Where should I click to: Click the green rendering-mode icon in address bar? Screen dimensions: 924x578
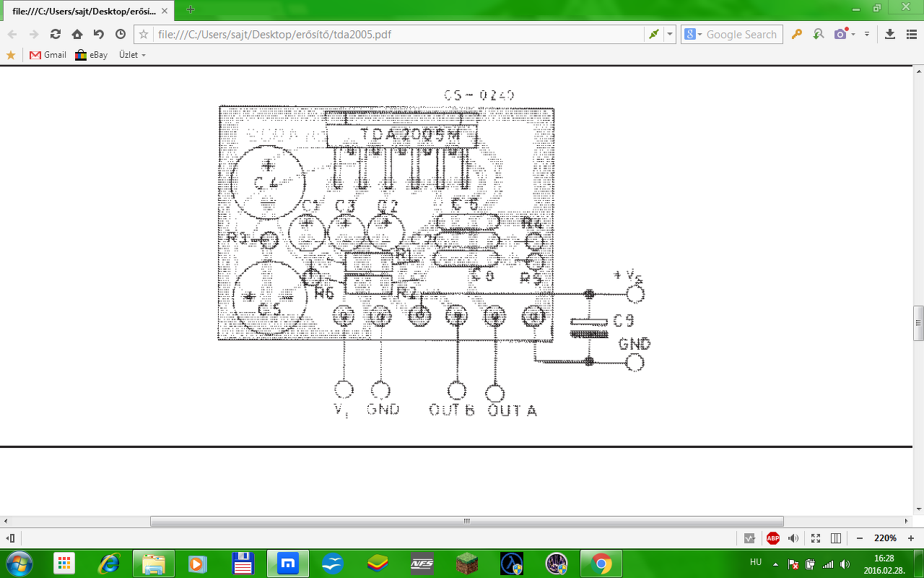coord(653,34)
